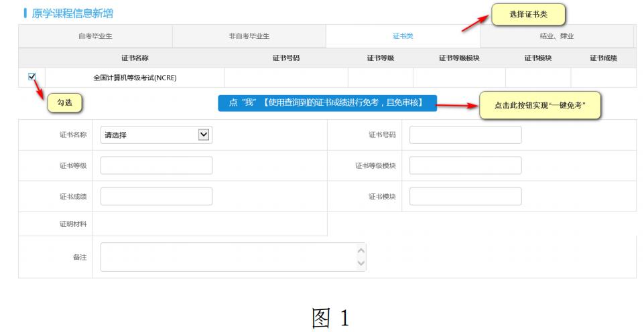The image size is (644, 332).
Task: Click into the 证书等级模块 input field
Action: tap(465, 165)
